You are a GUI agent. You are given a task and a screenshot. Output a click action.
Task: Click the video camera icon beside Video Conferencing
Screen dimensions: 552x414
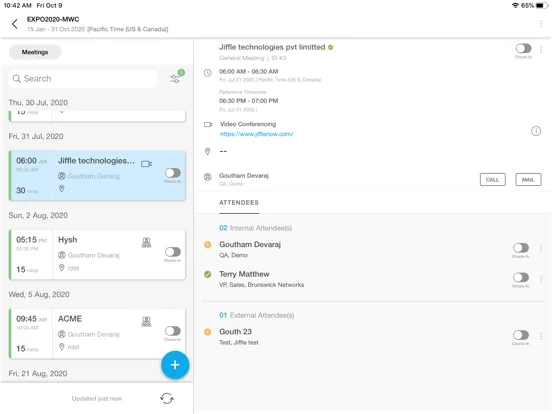coord(208,125)
